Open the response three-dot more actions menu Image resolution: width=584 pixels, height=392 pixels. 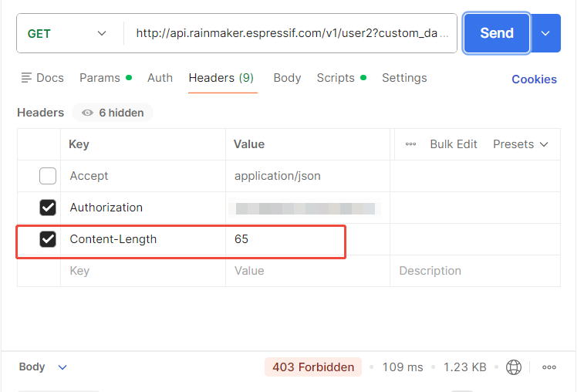click(x=549, y=367)
